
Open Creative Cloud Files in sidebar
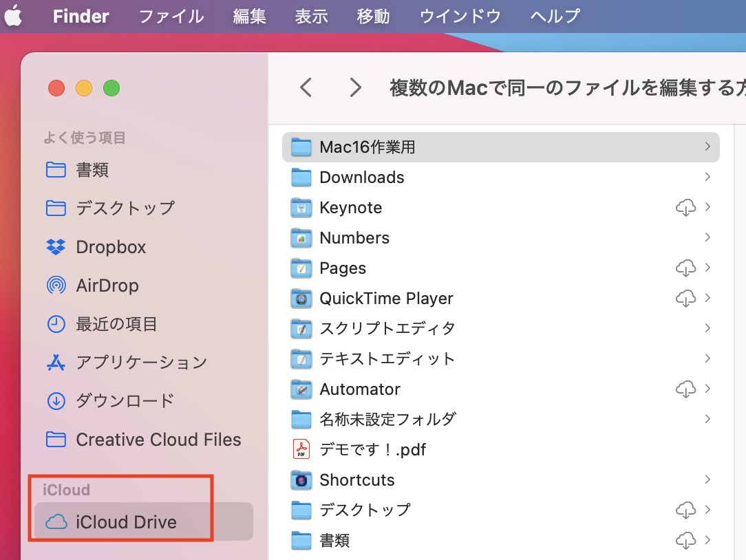(x=158, y=440)
